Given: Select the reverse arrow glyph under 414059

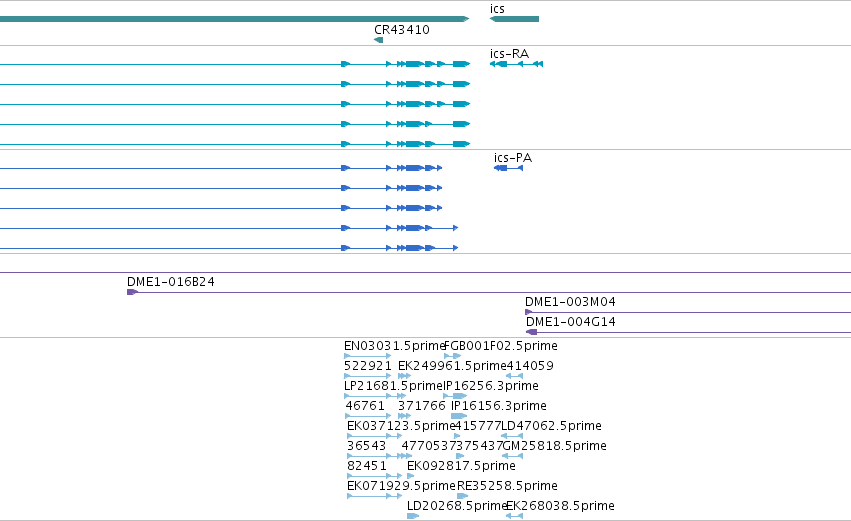Looking at the screenshot, I should [515, 376].
